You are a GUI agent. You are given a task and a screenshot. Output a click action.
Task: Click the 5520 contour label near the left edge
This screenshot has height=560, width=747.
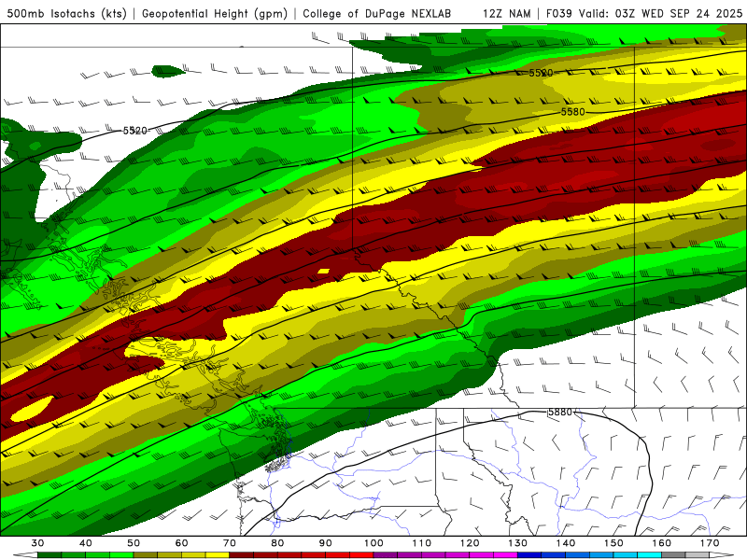(134, 131)
